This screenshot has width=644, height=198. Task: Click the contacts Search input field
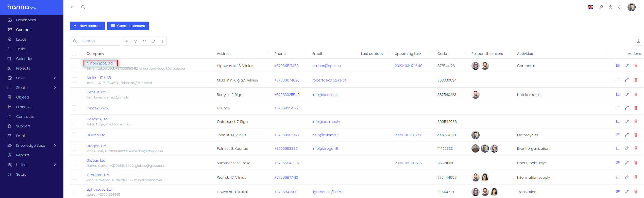coord(100,41)
